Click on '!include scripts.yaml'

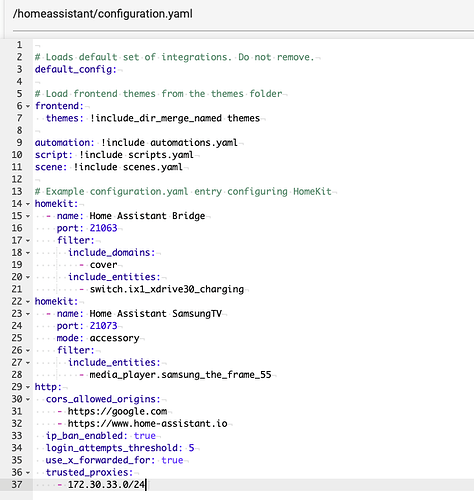click(x=136, y=155)
